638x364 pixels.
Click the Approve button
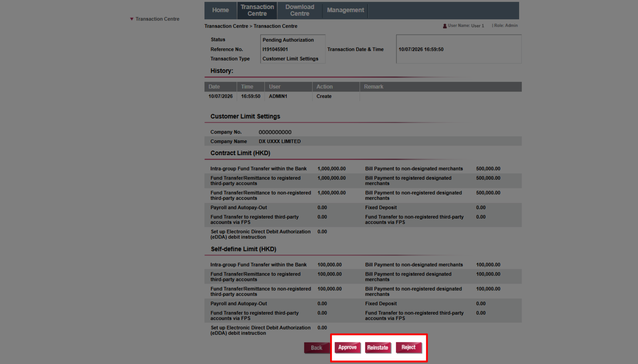click(347, 347)
